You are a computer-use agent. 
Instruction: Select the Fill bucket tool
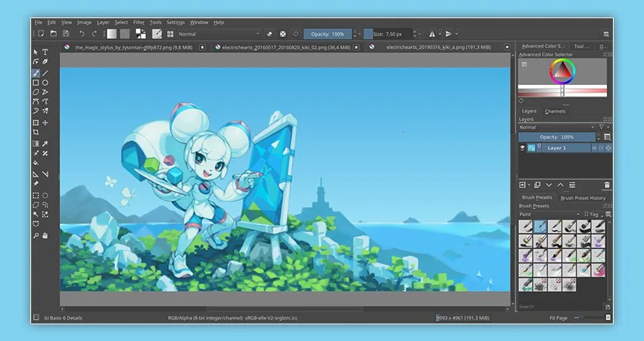36,163
